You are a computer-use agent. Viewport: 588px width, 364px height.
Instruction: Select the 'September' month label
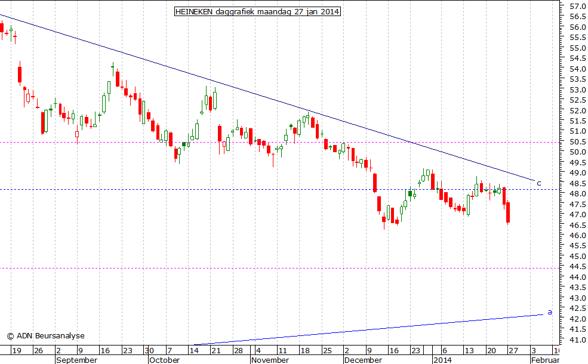(x=76, y=360)
